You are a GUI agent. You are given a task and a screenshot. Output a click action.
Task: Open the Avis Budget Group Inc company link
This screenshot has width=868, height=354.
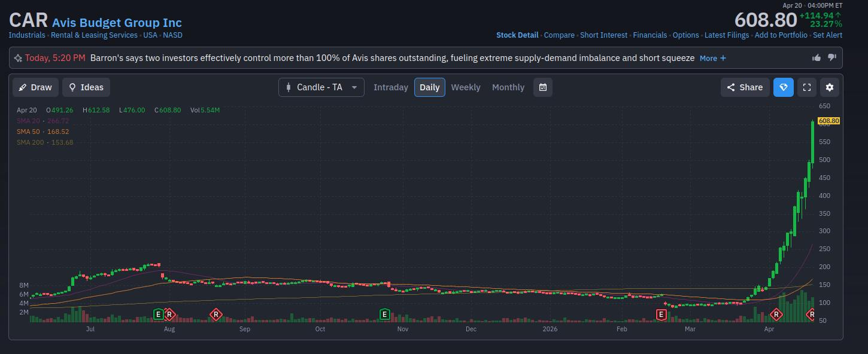coord(117,23)
